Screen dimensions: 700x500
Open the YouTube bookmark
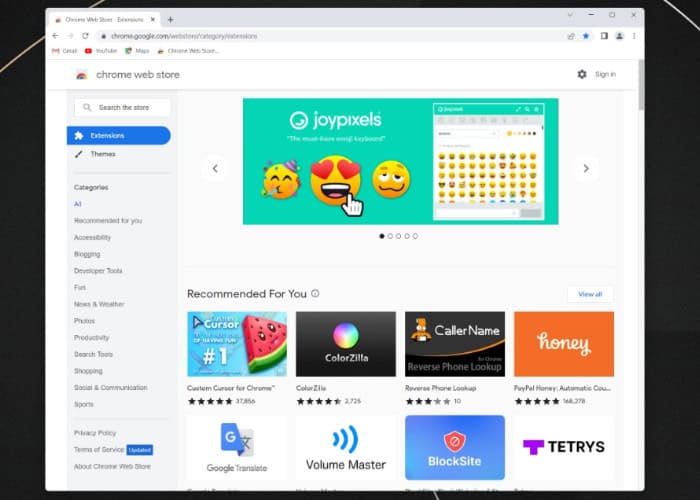[x=101, y=51]
